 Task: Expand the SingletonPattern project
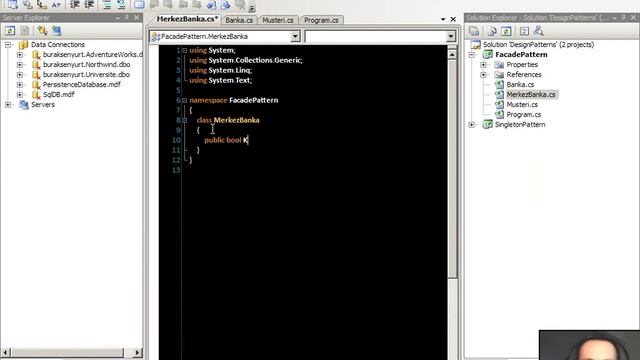(472, 124)
